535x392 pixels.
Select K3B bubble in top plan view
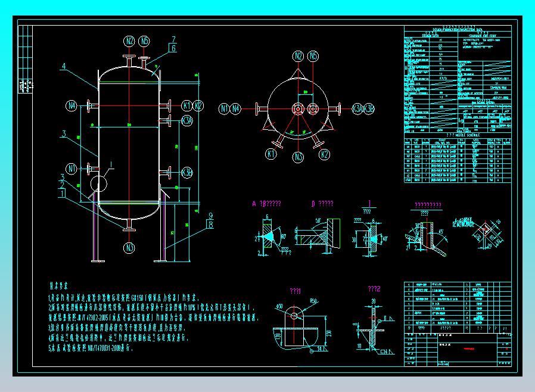point(369,109)
